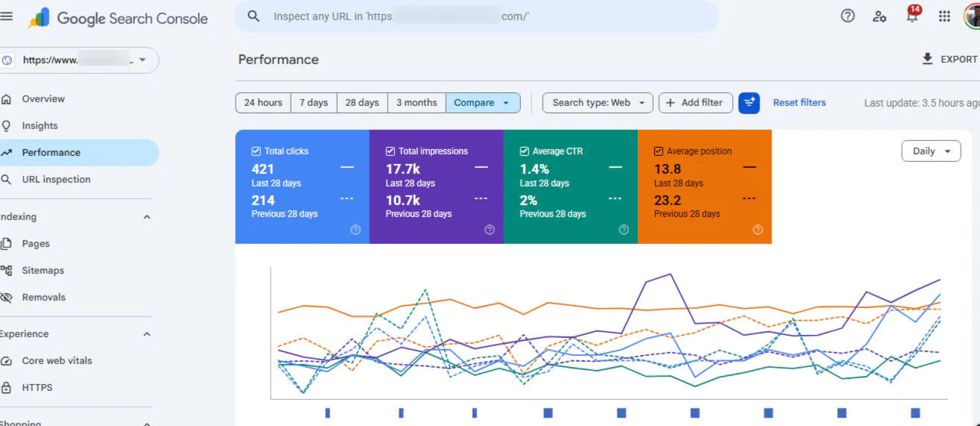
Task: Click the Pages documents icon
Action: click(x=7, y=243)
